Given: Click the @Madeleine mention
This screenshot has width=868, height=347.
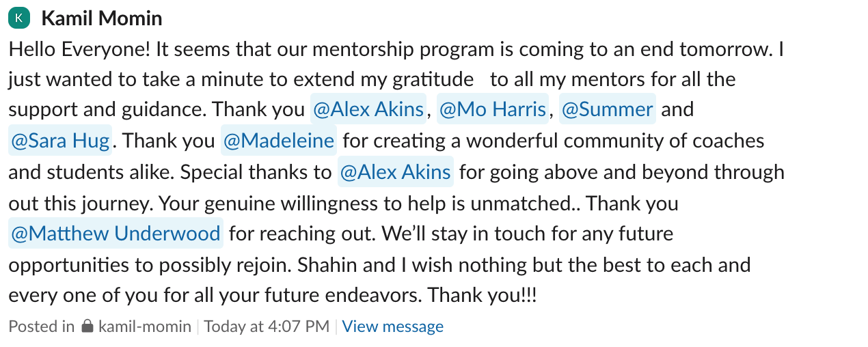Looking at the screenshot, I should point(278,141).
